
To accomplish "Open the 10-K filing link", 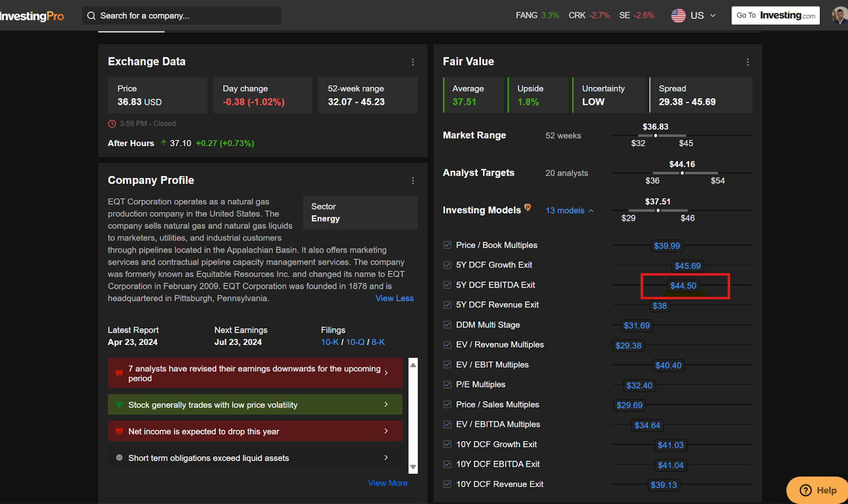I will coord(330,342).
